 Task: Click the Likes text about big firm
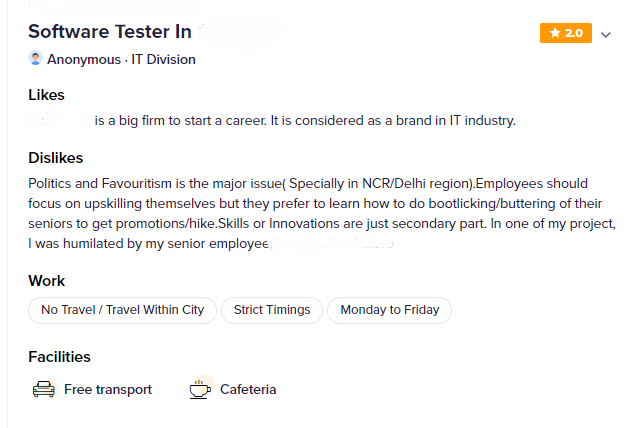305,121
